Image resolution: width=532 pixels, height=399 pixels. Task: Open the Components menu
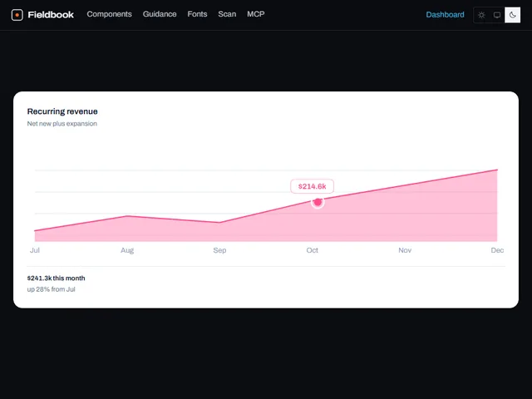coord(109,14)
